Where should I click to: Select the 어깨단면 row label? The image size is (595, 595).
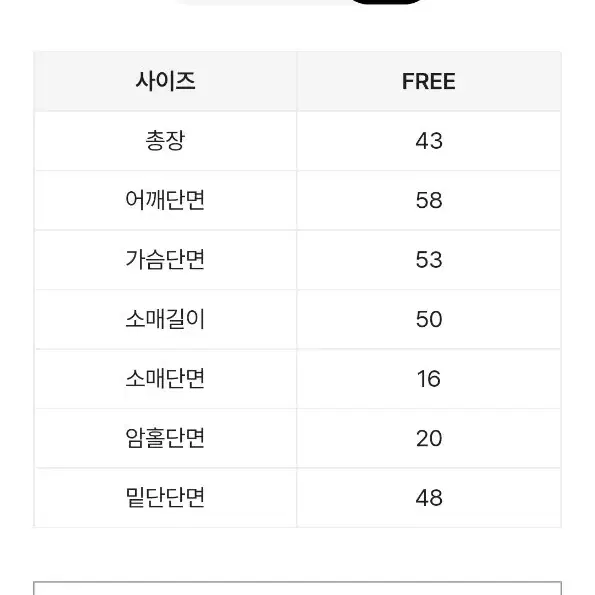pos(165,200)
